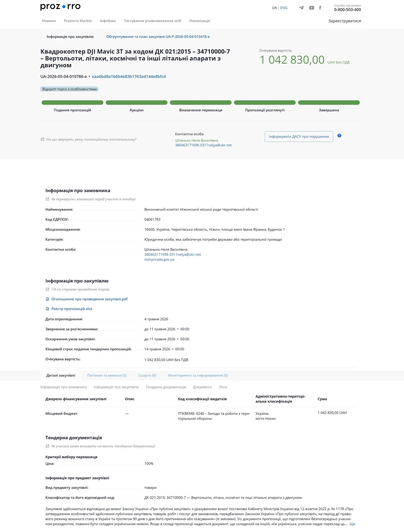This screenshot has width=404, height=532.
Task: Download Реєстр пропозицій.xlsx file
Action: pos(72,309)
